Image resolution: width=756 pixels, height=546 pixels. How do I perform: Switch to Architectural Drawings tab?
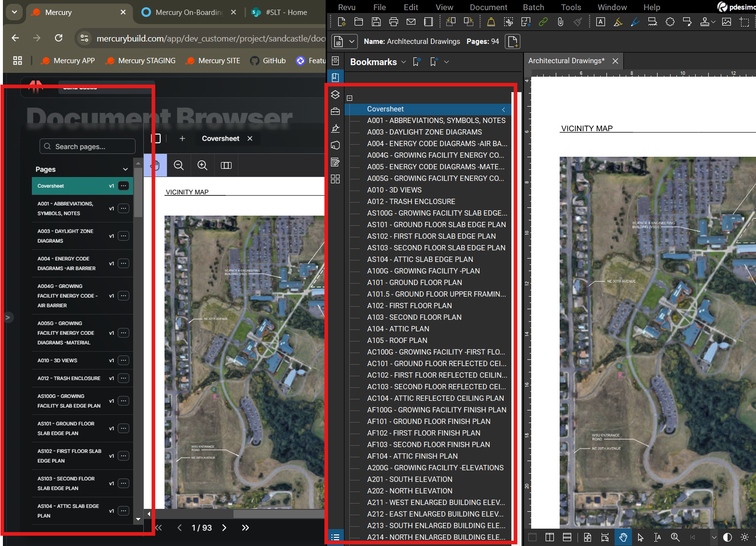(x=566, y=61)
